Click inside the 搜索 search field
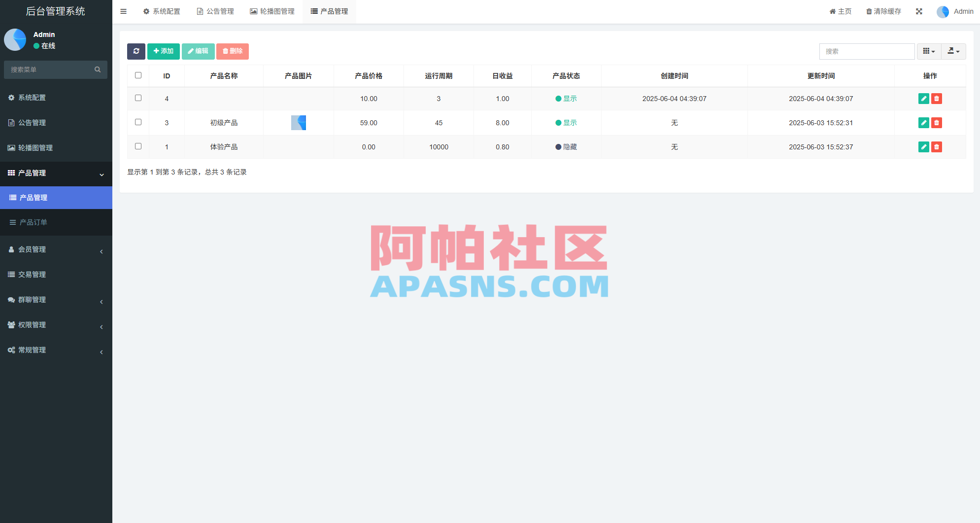 pyautogui.click(x=867, y=51)
